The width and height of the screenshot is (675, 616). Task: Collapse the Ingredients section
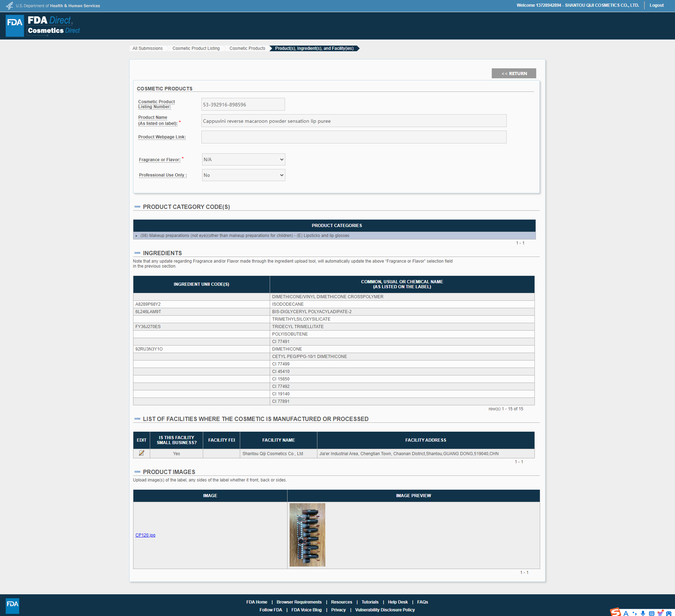tap(137, 253)
